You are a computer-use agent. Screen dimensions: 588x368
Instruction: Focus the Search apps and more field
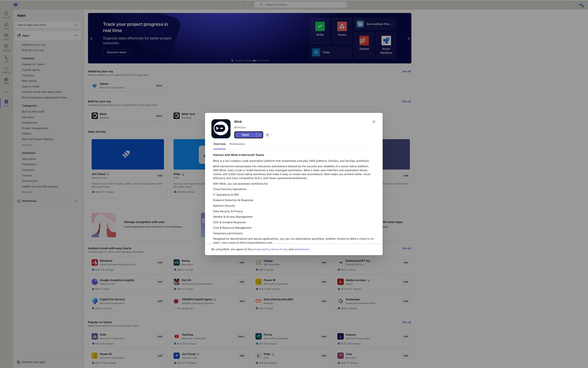48,25
